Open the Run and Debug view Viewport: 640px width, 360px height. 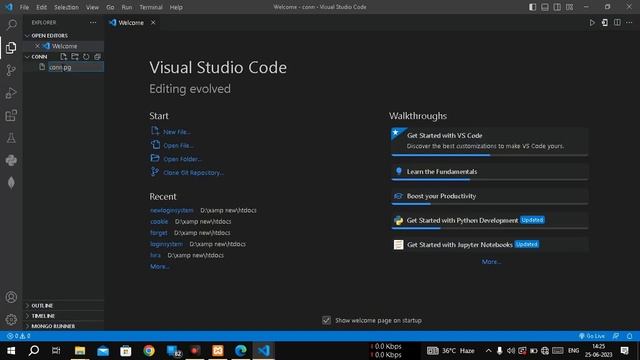[11, 93]
